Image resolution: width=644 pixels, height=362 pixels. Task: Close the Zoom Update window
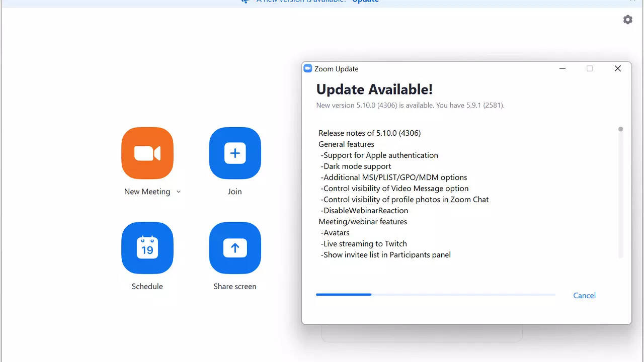[x=617, y=68]
